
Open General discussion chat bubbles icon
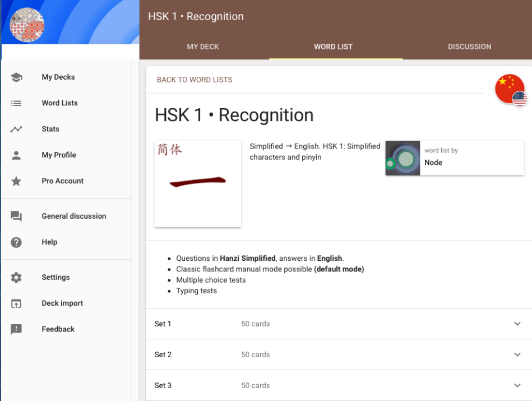(x=16, y=216)
